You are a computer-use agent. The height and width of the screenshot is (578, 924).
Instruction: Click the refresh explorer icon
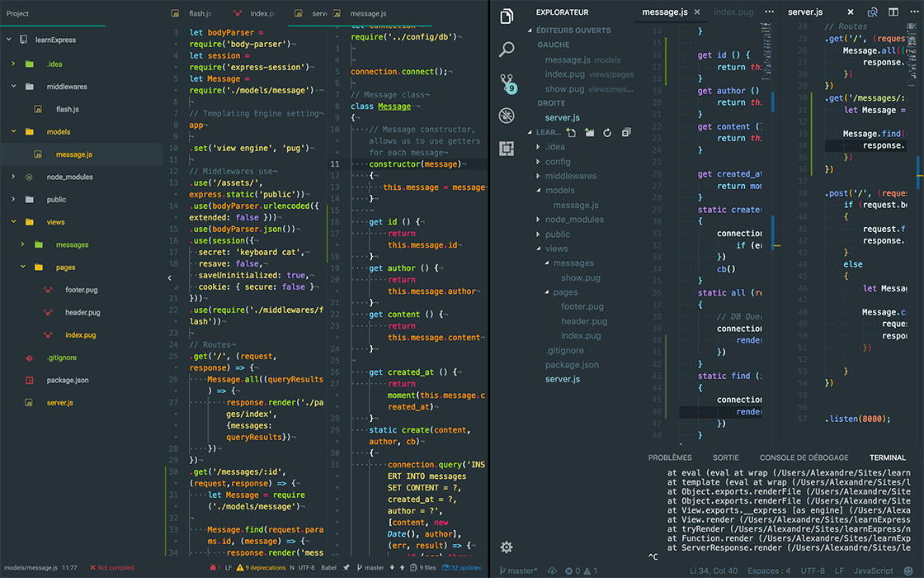(608, 132)
